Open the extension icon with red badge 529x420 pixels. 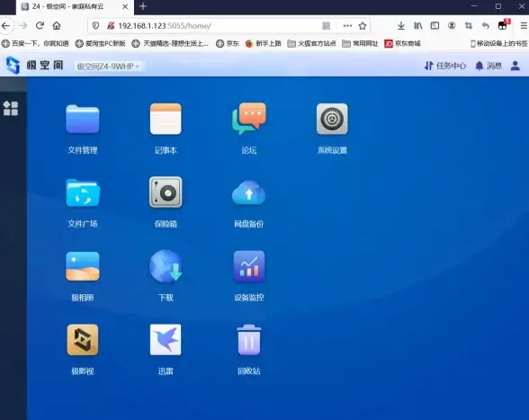(503, 25)
